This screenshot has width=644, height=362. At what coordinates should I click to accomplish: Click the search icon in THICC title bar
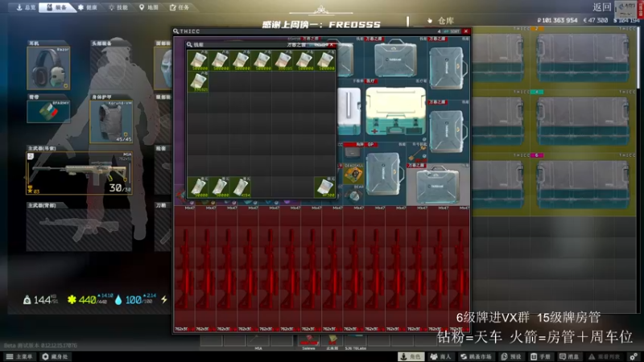[x=175, y=31]
